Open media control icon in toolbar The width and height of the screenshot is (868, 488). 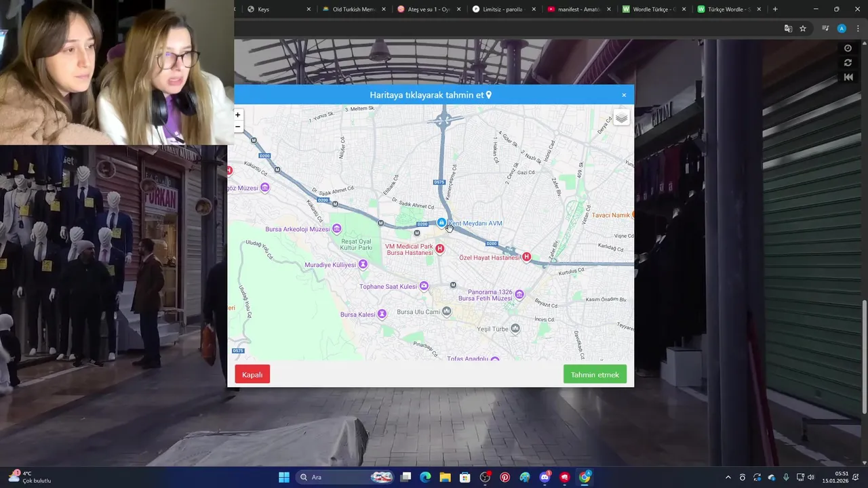[x=825, y=28]
